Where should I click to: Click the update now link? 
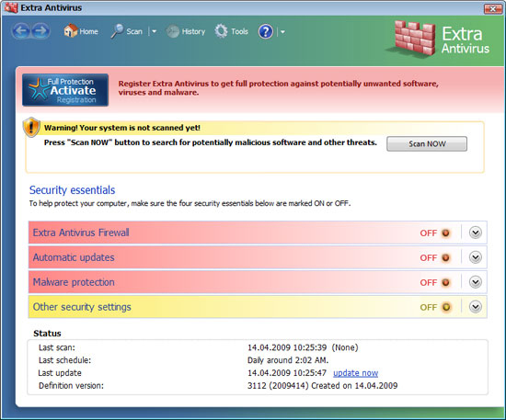pyautogui.click(x=355, y=373)
